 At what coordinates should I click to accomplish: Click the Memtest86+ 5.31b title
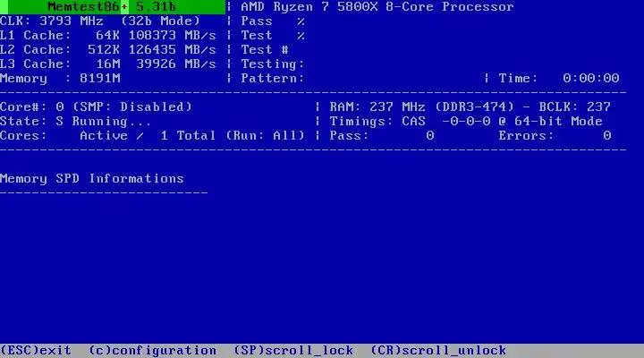tap(112, 7)
